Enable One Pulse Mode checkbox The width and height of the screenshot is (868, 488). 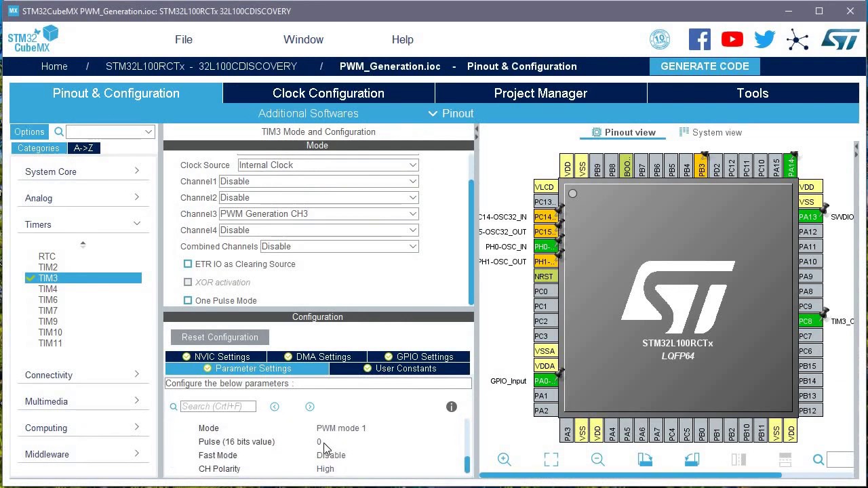pos(188,300)
